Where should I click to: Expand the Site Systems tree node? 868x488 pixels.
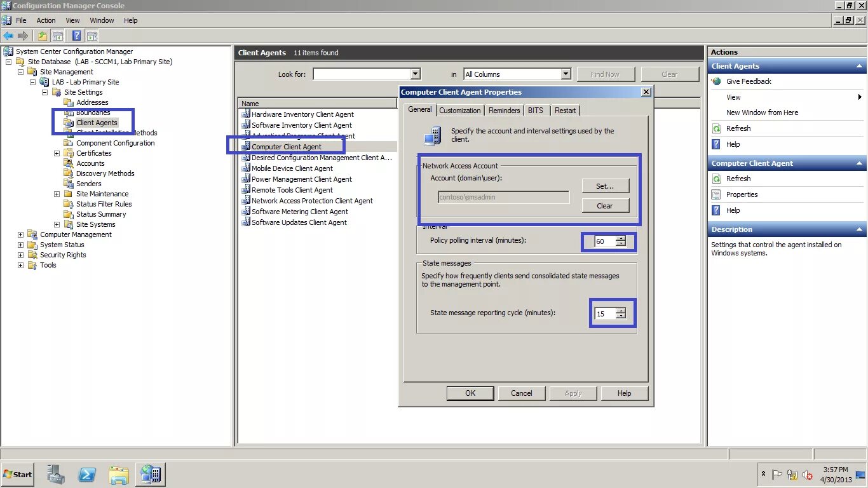[x=57, y=224]
